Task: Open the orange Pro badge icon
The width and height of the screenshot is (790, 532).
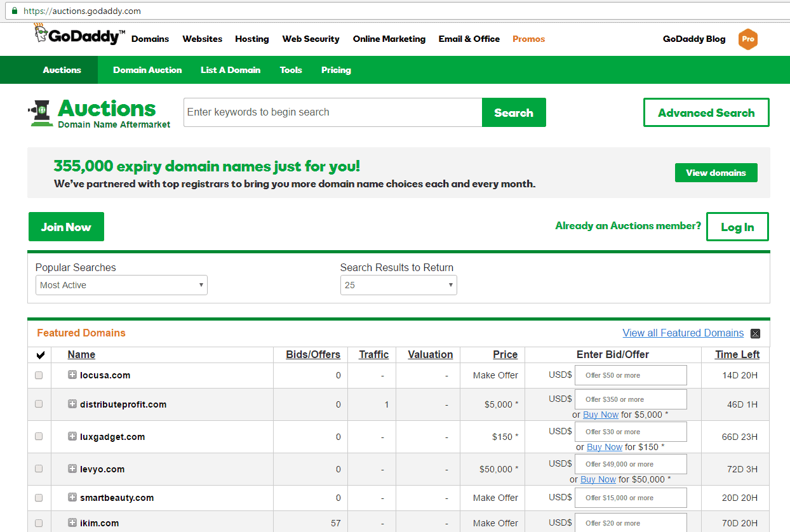Action: (x=748, y=39)
